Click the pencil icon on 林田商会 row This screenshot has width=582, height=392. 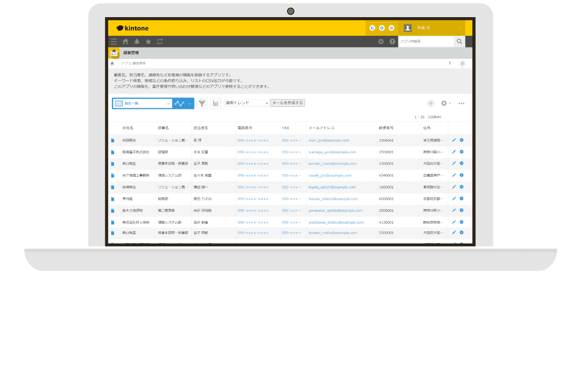point(453,140)
